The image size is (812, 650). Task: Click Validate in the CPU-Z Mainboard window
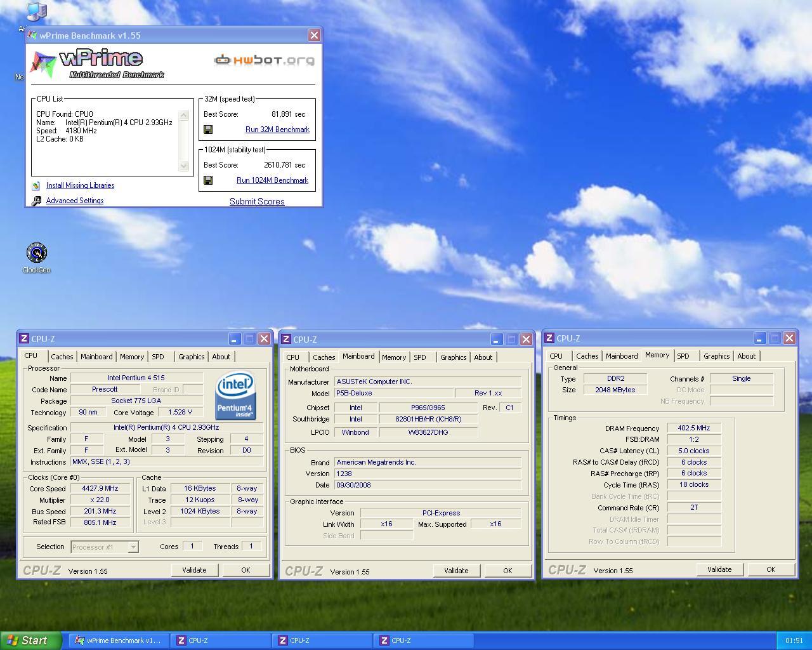(456, 571)
